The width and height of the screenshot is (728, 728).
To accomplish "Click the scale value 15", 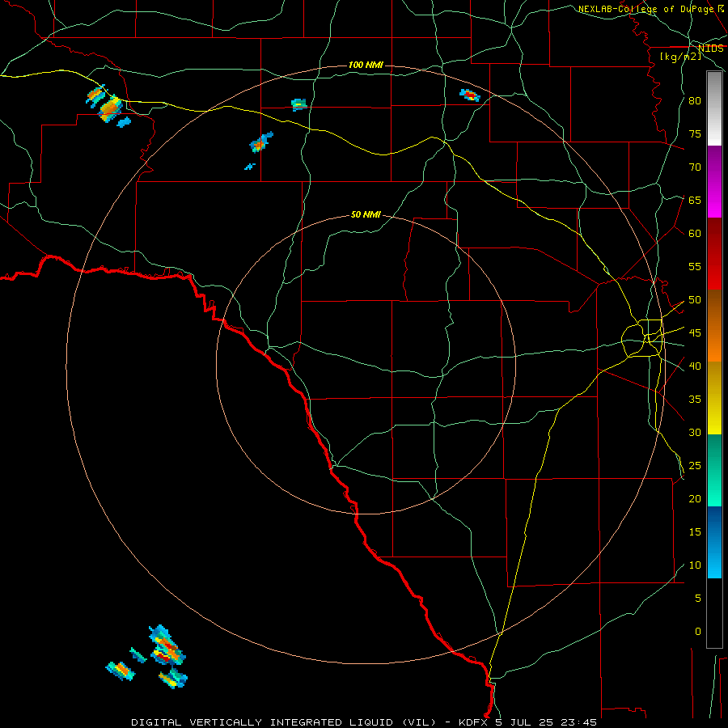I will point(695,532).
